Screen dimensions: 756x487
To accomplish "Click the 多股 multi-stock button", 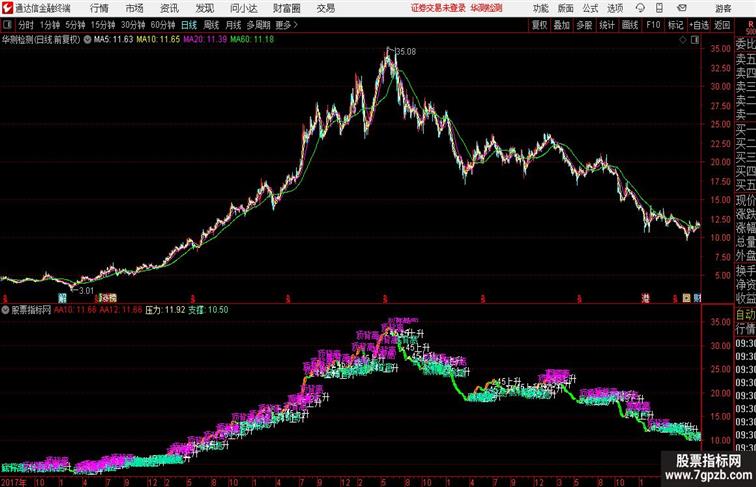I will click(584, 25).
